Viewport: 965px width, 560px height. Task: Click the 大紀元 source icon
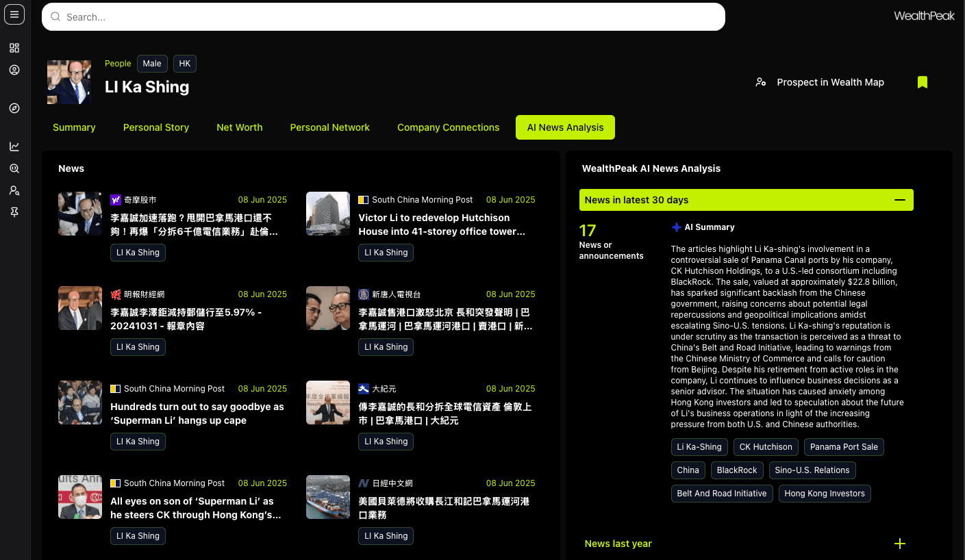click(364, 389)
